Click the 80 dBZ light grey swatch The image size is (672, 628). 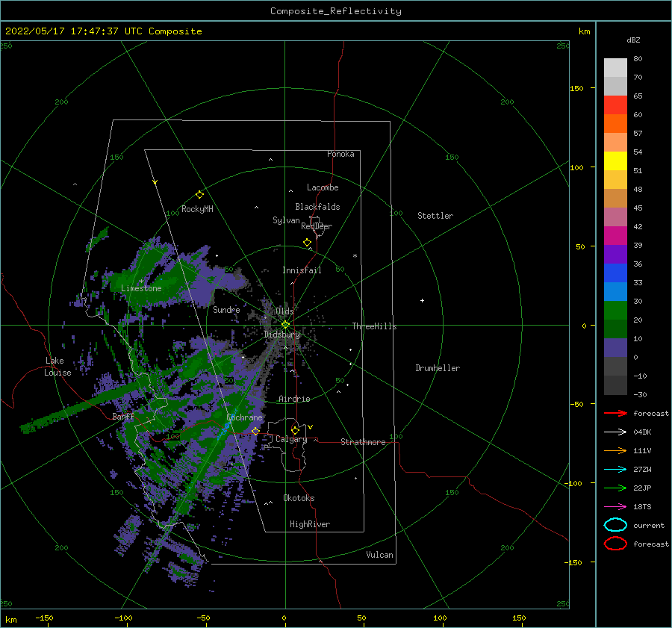point(615,68)
